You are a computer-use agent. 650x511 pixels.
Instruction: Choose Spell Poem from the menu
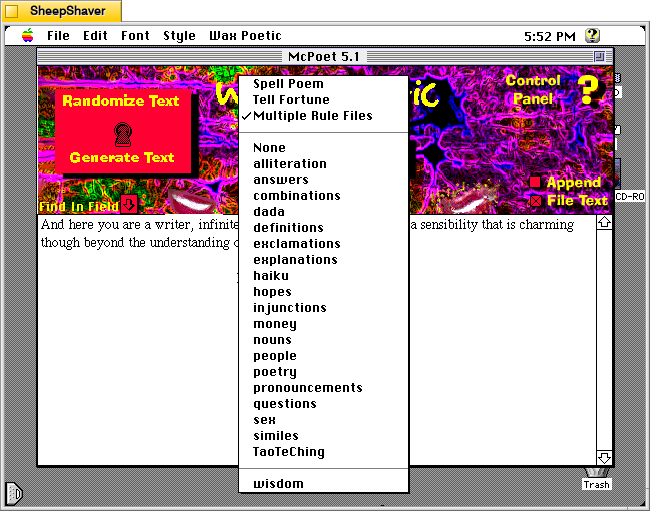click(x=323, y=84)
